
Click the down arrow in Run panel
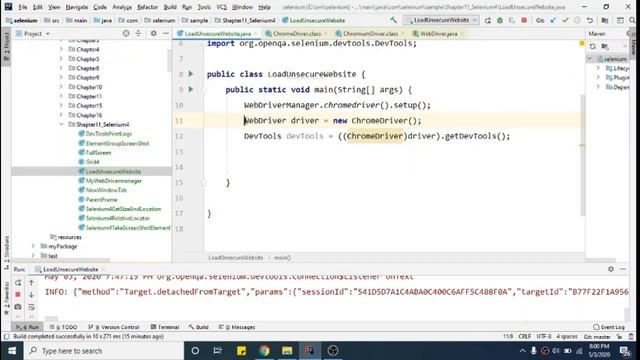[x=31, y=294]
